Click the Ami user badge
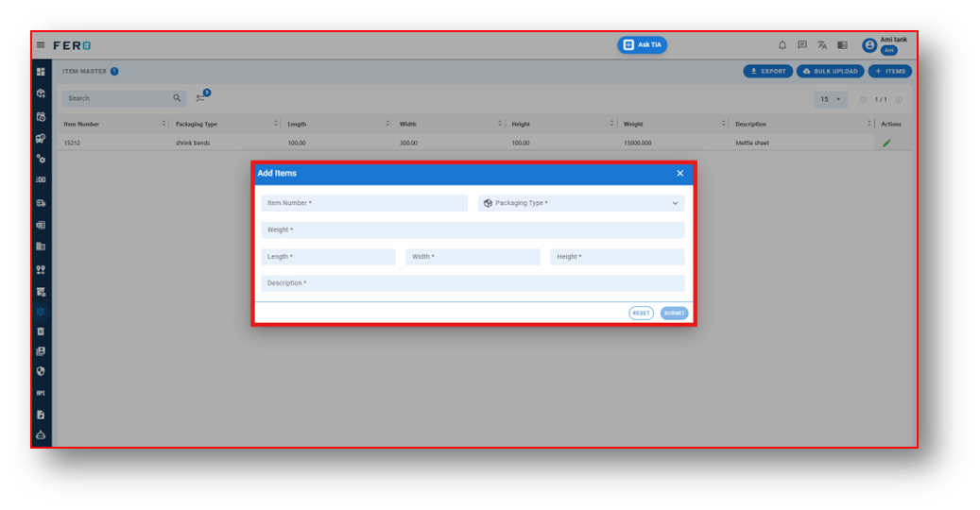The height and width of the screenshot is (510, 980). [x=888, y=50]
